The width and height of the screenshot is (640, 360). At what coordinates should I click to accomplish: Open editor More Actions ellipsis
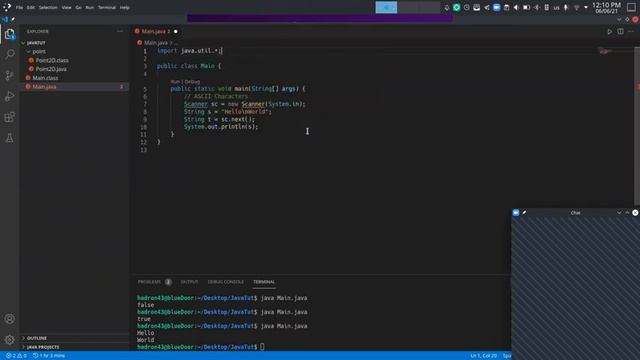pyautogui.click(x=631, y=31)
